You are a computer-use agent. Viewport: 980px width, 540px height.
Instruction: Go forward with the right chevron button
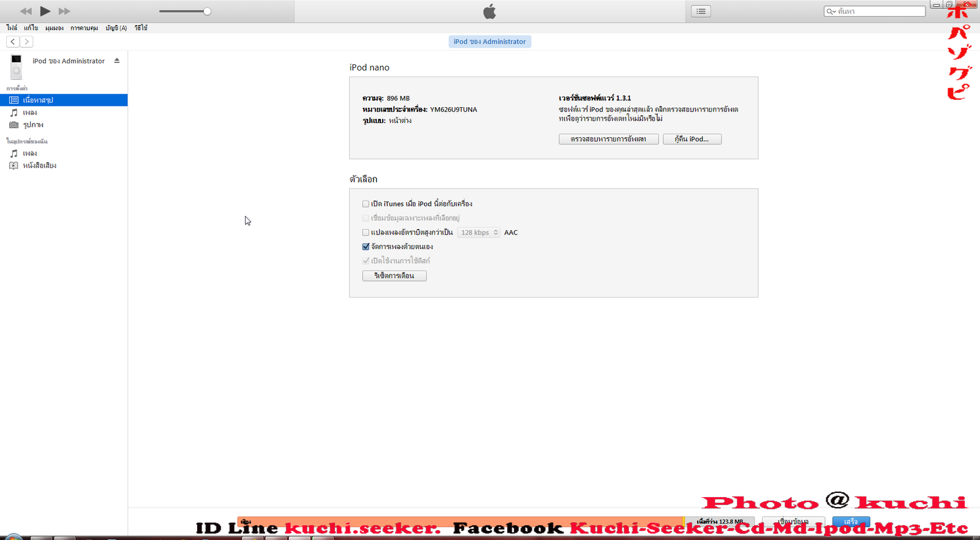coord(26,42)
